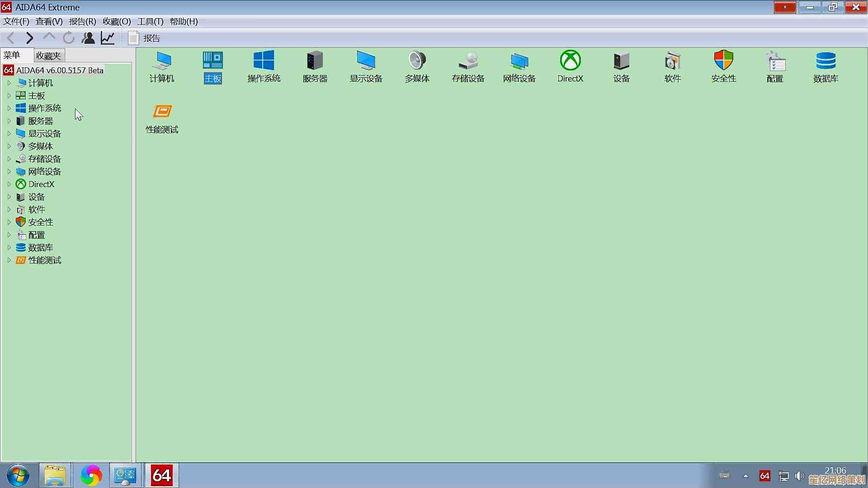Click the benchmark graph toolbar icon
This screenshot has width=868, height=488.
point(108,38)
